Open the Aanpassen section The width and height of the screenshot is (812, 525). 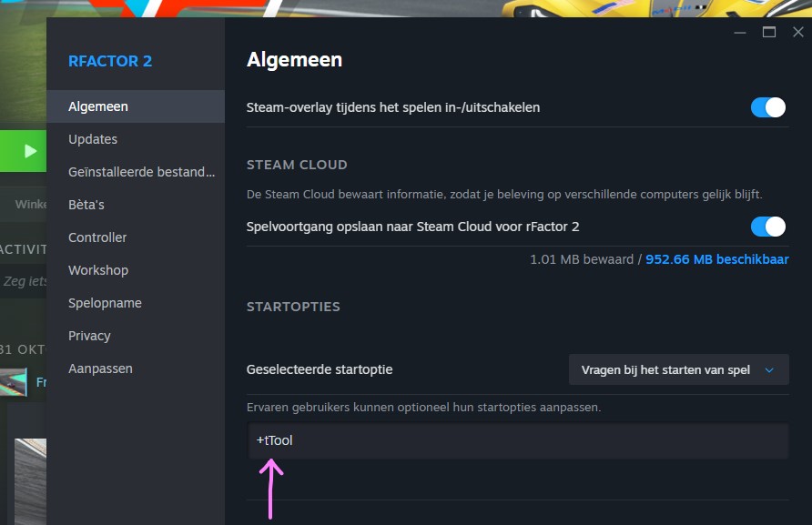click(100, 368)
